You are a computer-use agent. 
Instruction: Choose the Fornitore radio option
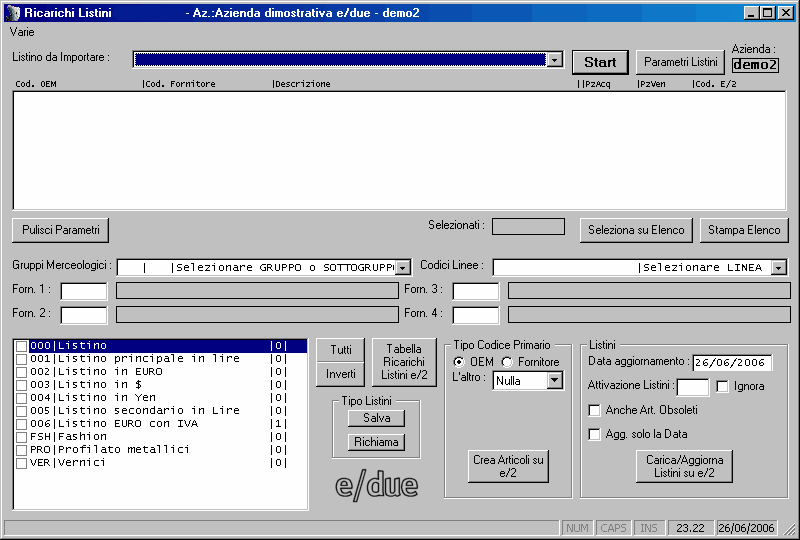point(507,362)
